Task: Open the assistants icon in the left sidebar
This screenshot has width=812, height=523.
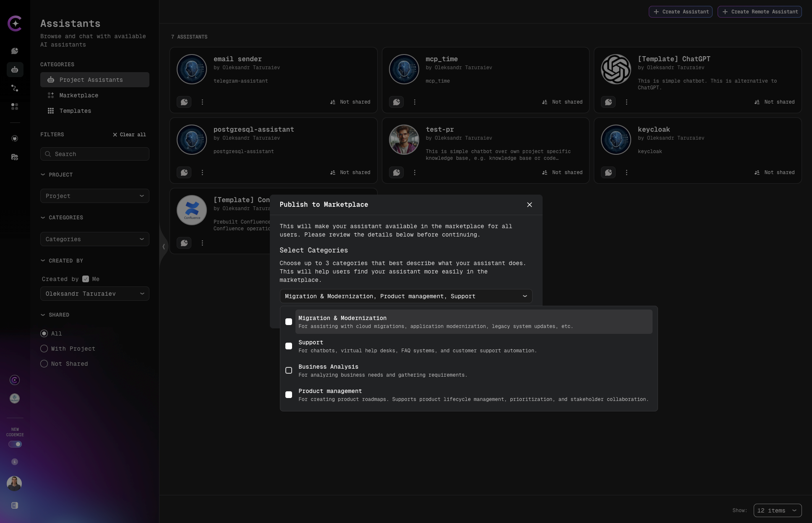Action: pyautogui.click(x=15, y=70)
